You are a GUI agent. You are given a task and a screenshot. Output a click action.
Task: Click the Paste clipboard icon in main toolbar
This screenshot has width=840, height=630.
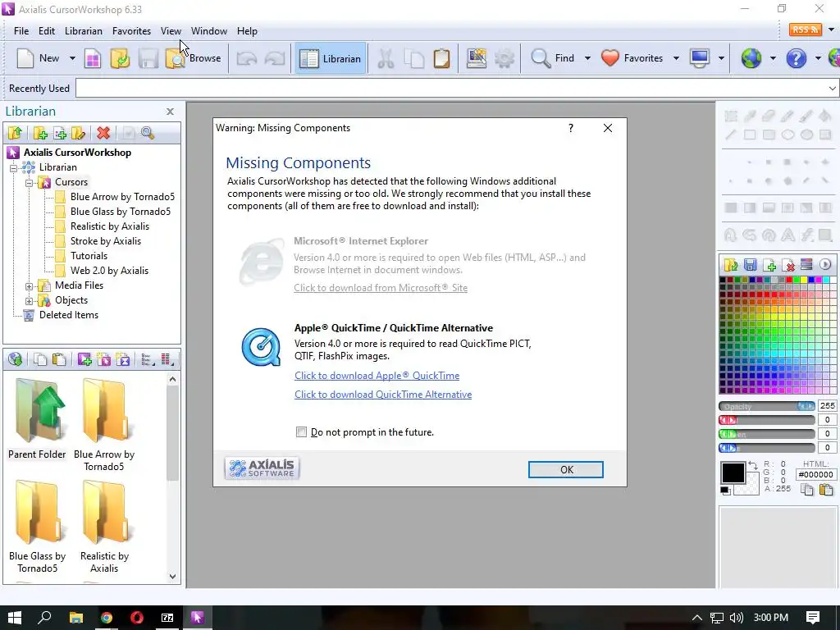[x=441, y=58]
